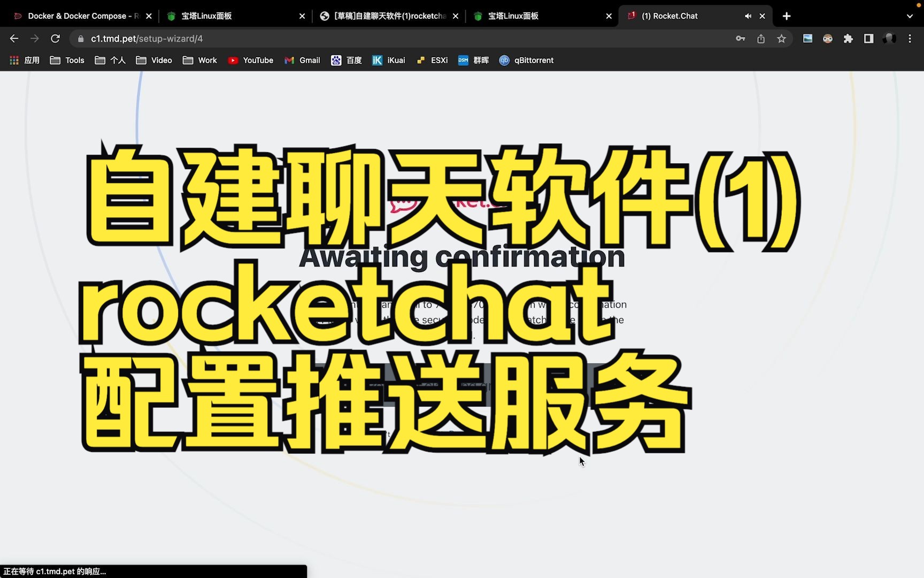Share this page via share icon
The width and height of the screenshot is (924, 578).
pos(761,39)
